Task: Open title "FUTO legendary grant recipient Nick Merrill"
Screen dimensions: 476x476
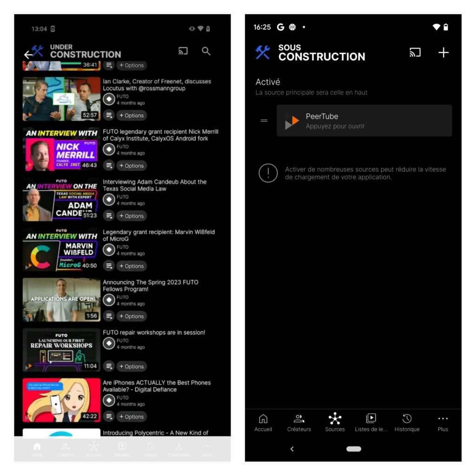Action: [x=160, y=135]
